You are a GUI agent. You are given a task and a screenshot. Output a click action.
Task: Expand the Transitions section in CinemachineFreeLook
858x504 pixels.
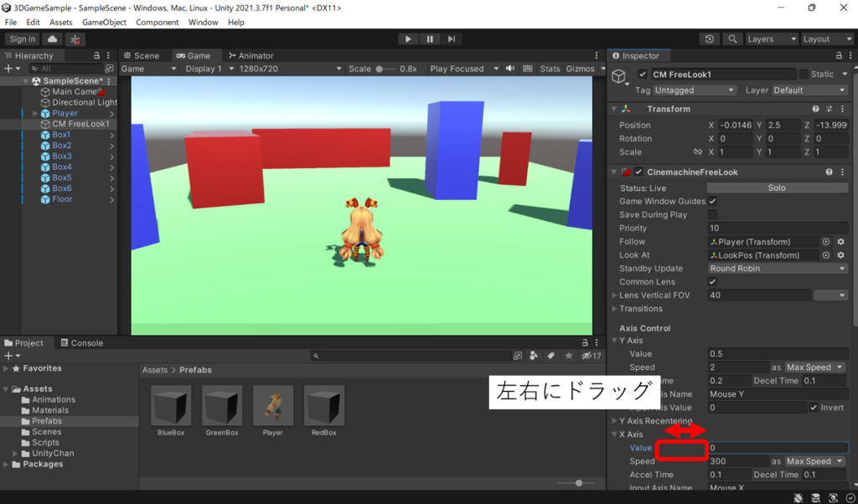[x=614, y=308]
